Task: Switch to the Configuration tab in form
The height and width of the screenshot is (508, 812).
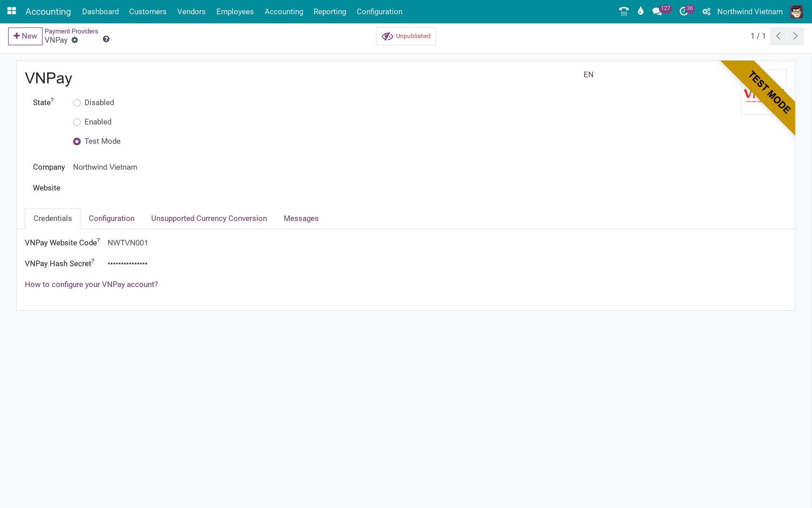Action: pyautogui.click(x=112, y=218)
